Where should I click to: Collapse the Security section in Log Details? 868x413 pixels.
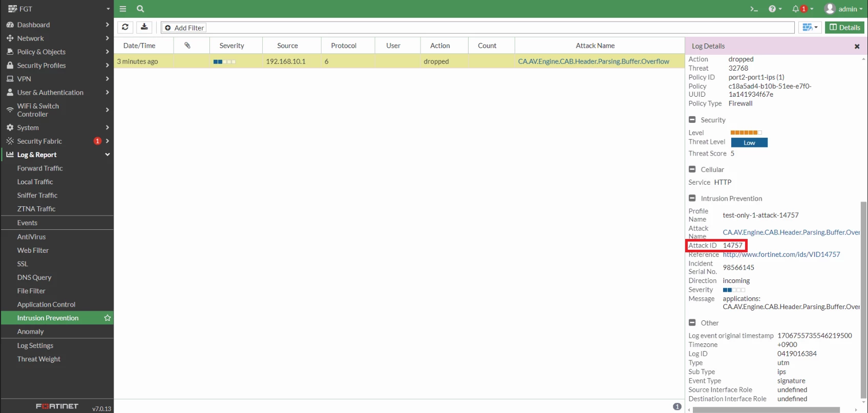692,120
